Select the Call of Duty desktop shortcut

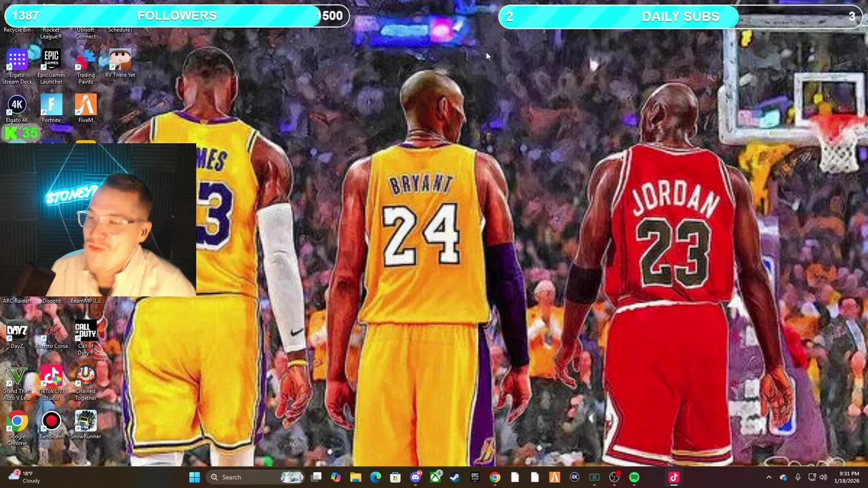[85, 338]
